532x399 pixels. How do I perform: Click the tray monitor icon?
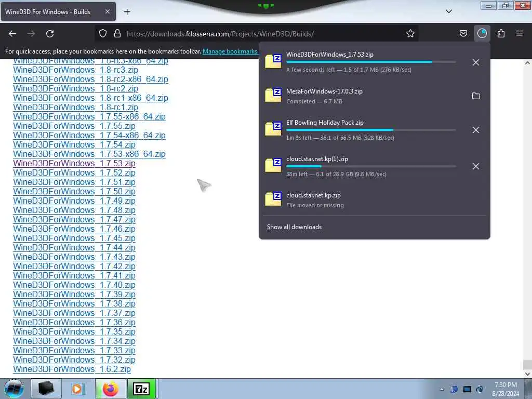click(467, 389)
